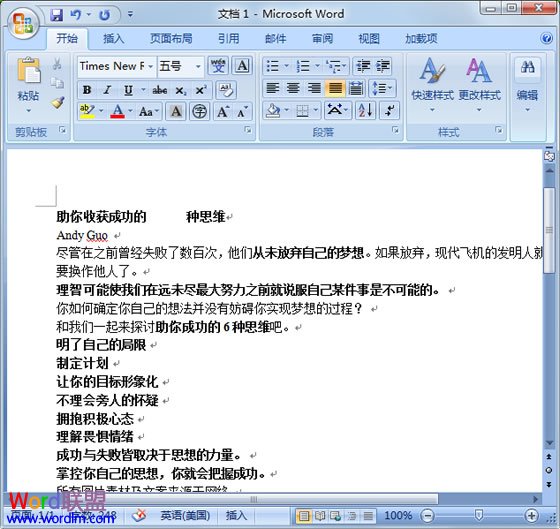This screenshot has height=529, width=560.
Task: Open the Times New Roman font dropdown
Action: click(x=151, y=66)
